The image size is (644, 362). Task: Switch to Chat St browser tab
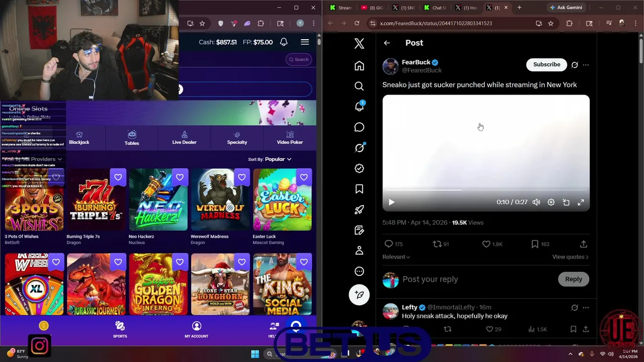tap(435, 8)
